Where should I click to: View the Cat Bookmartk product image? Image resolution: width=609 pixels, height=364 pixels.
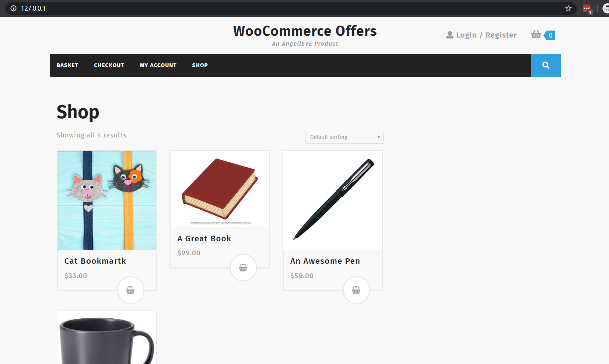pyautogui.click(x=107, y=200)
